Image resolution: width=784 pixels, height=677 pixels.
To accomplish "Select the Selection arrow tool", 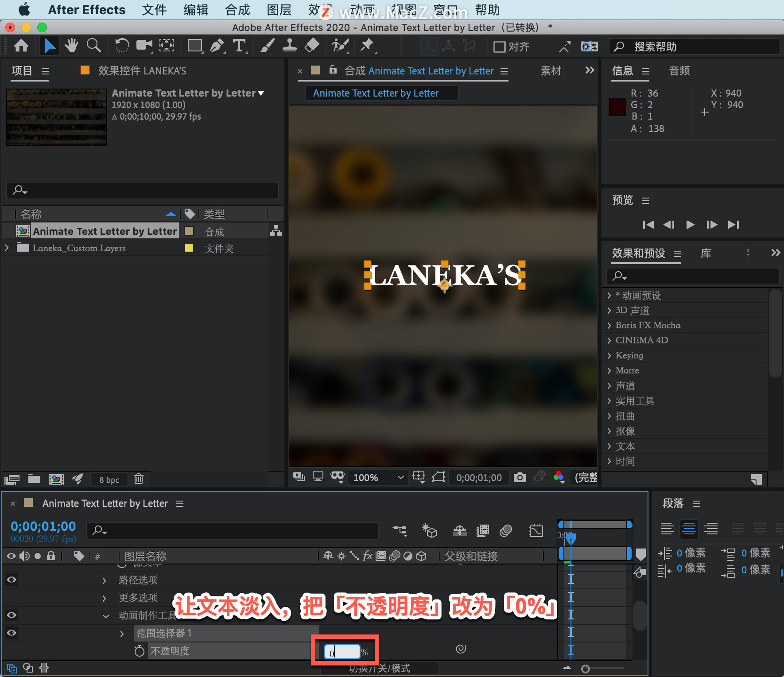I will 50,46.
